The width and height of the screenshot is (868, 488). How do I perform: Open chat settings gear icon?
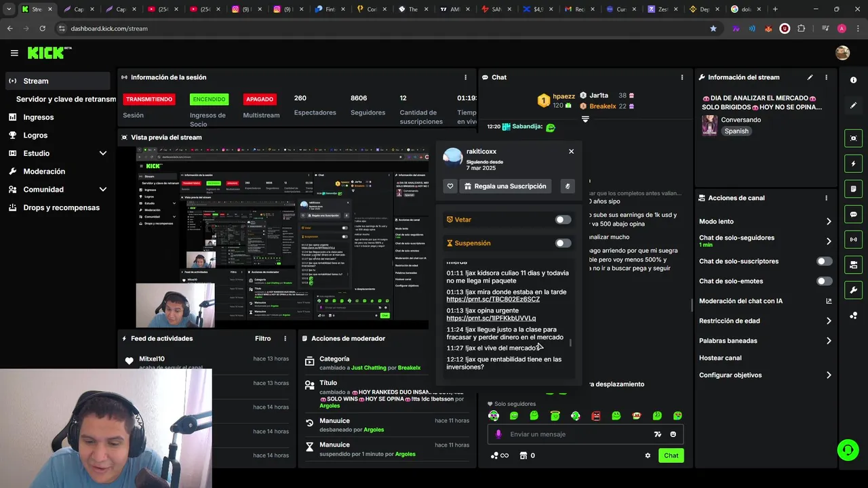point(648,455)
